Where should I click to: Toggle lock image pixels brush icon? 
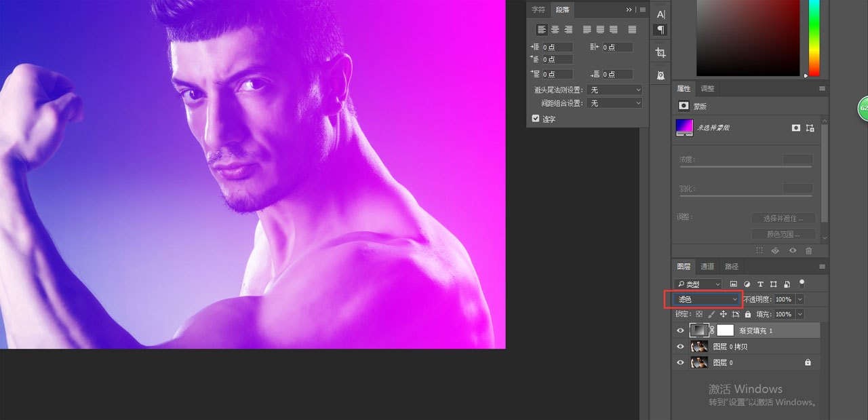(711, 314)
